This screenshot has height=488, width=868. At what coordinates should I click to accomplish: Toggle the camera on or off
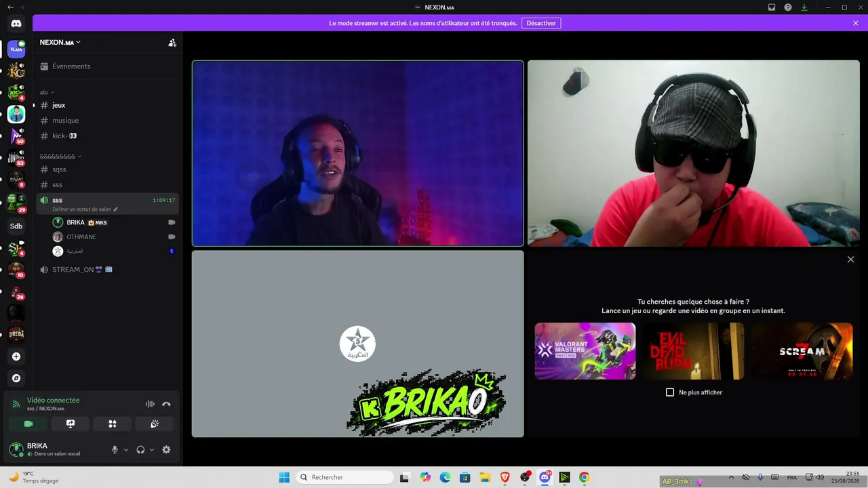pos(28,424)
